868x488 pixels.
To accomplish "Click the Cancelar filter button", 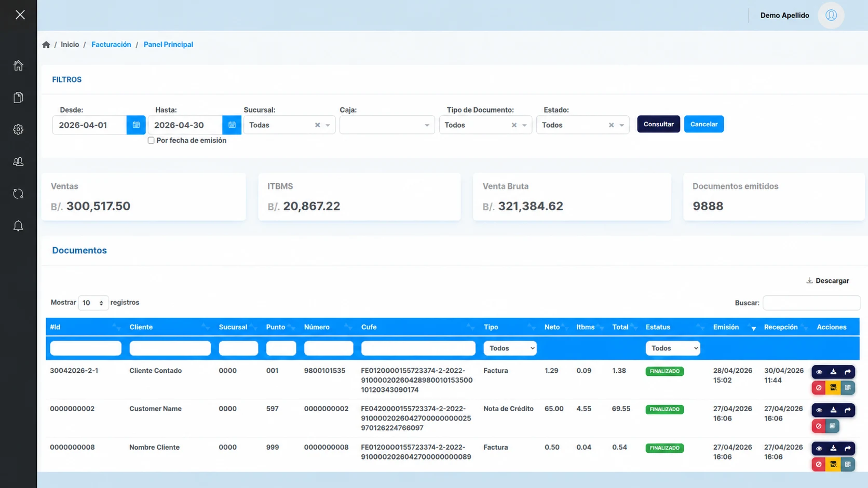I will [x=703, y=124].
